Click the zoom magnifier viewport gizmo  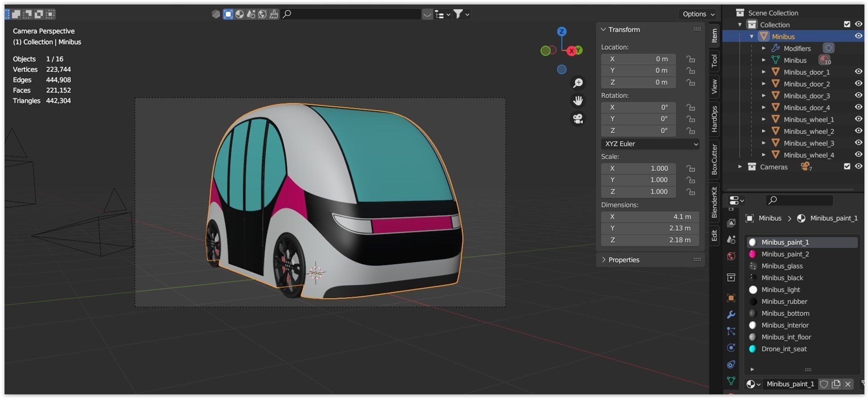[x=578, y=83]
